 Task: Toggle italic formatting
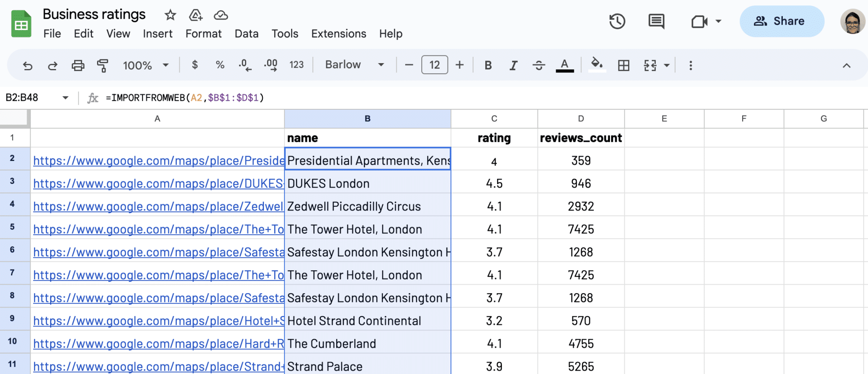(x=513, y=65)
